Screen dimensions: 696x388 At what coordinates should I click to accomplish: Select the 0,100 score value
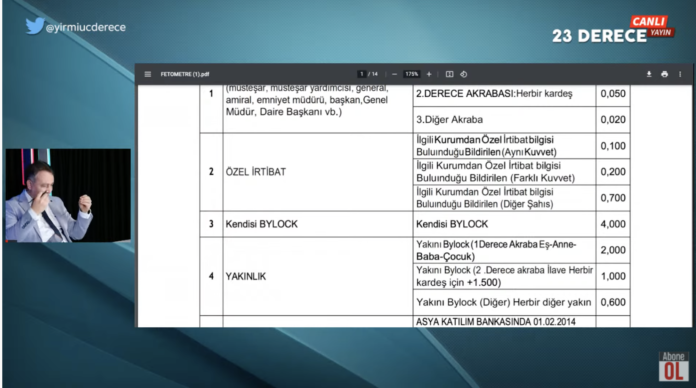[613, 146]
